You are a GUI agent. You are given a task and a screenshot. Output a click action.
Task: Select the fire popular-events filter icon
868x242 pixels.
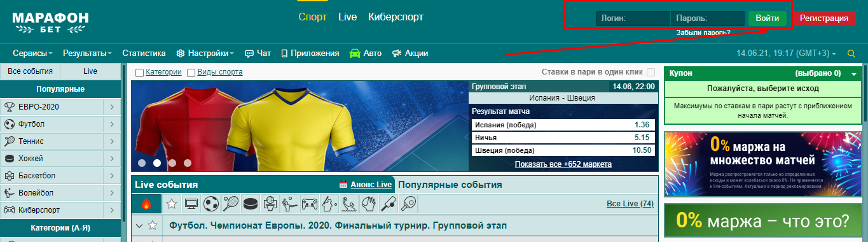coord(146,204)
